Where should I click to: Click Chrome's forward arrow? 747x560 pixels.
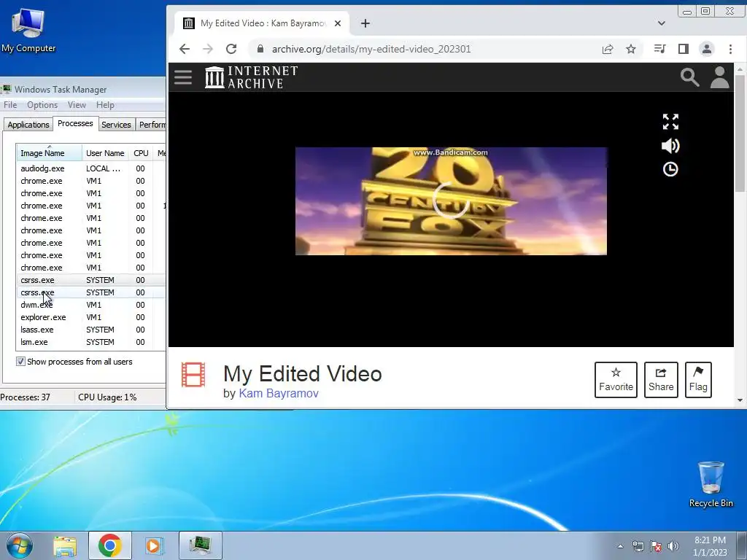pos(208,49)
